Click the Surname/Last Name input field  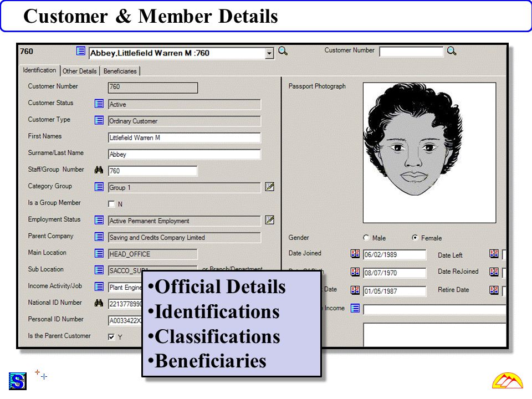pos(184,155)
